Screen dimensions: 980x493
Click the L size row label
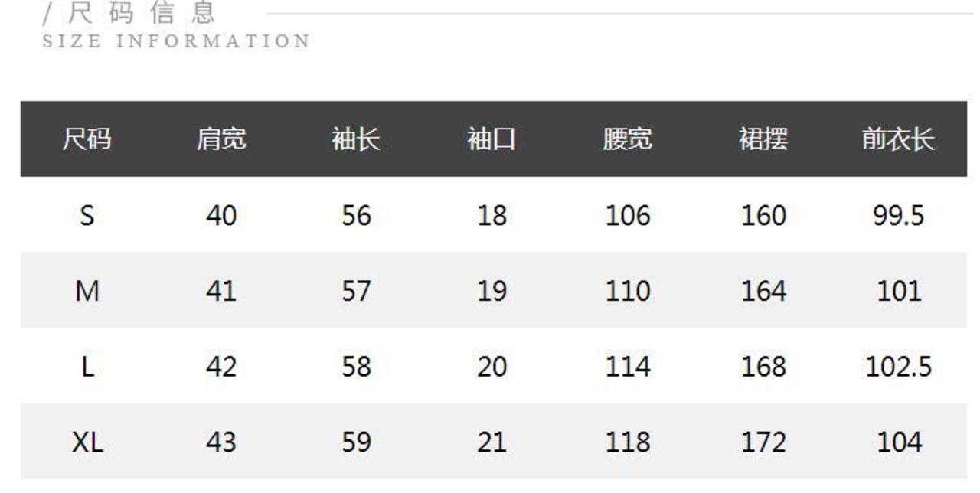pyautogui.click(x=87, y=367)
